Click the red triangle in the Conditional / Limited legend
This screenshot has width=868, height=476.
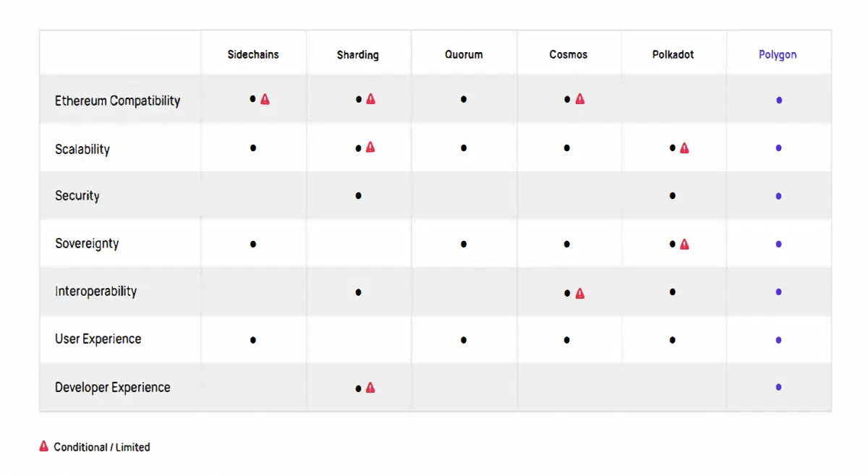click(44, 446)
